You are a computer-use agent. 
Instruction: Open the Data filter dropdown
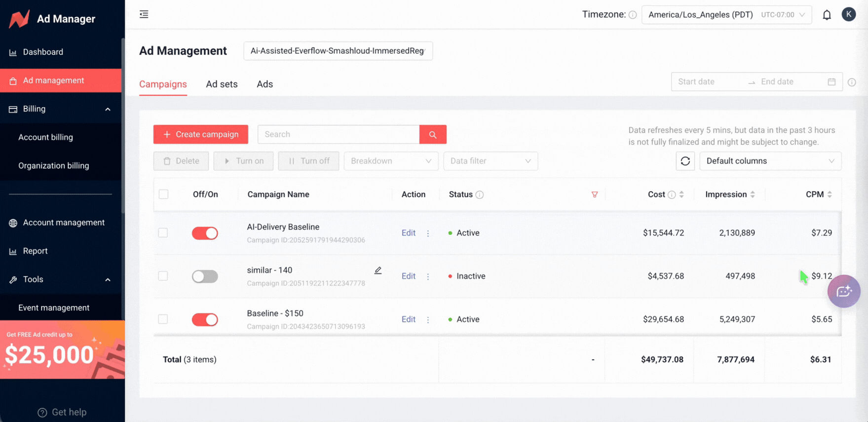491,161
